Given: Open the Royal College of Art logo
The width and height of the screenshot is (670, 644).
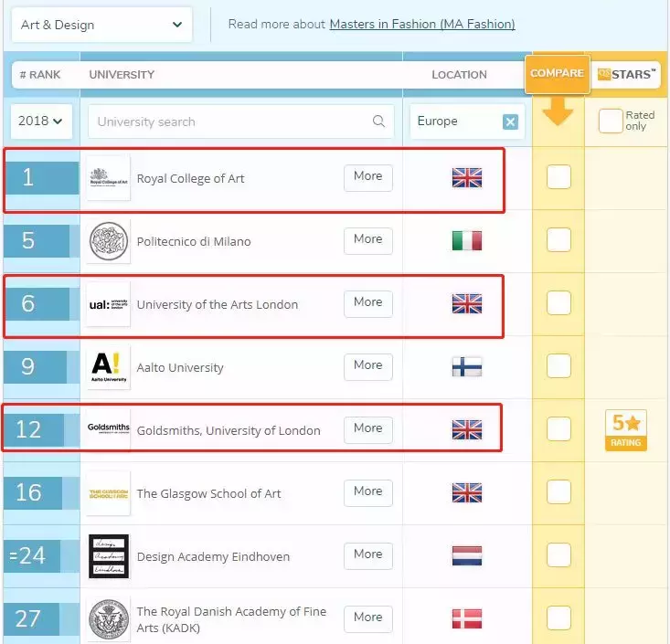Looking at the screenshot, I should pos(109,177).
